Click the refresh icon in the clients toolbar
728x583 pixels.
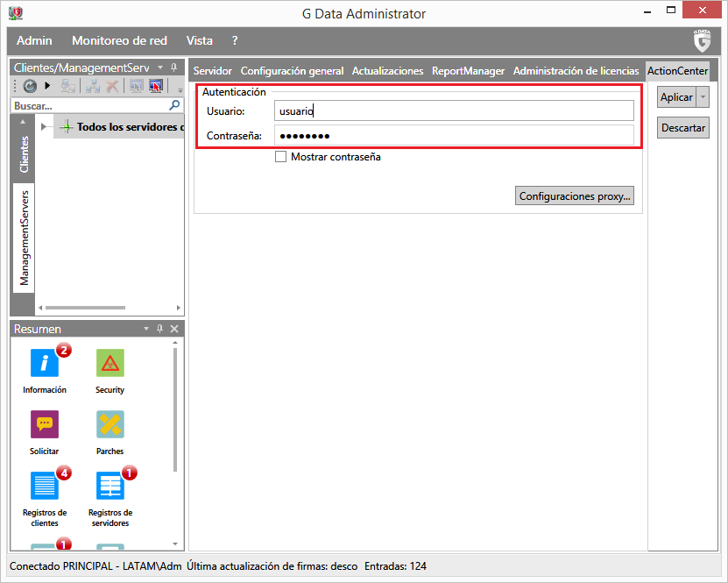click(x=29, y=86)
